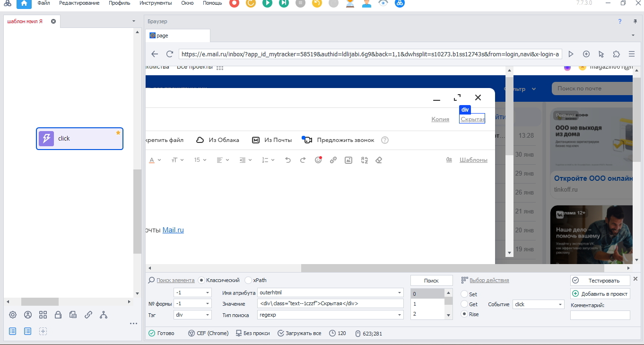This screenshot has height=345, width=644.
Task: Open the Тип поиска regexp dropdown
Action: (x=331, y=315)
